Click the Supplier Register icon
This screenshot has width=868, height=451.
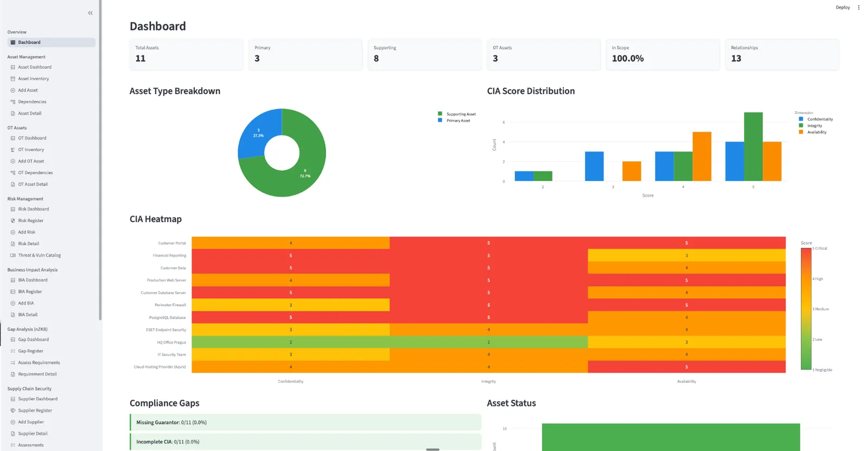(13, 411)
